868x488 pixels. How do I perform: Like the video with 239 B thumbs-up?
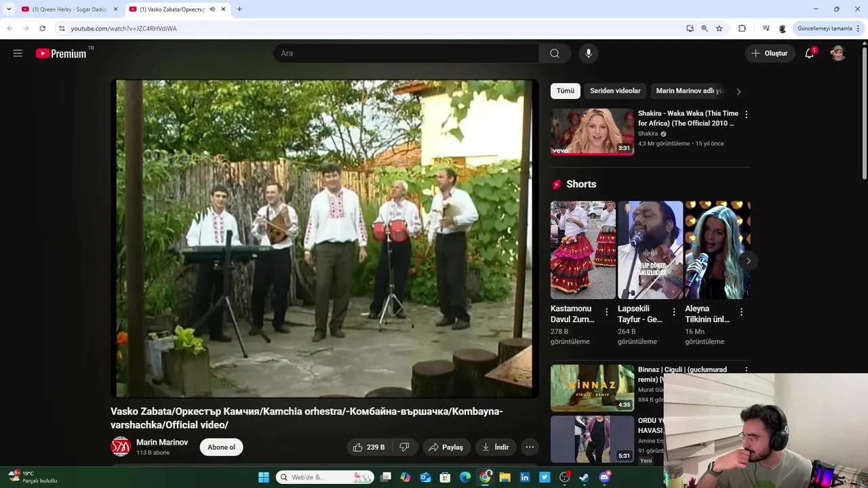[x=369, y=447]
